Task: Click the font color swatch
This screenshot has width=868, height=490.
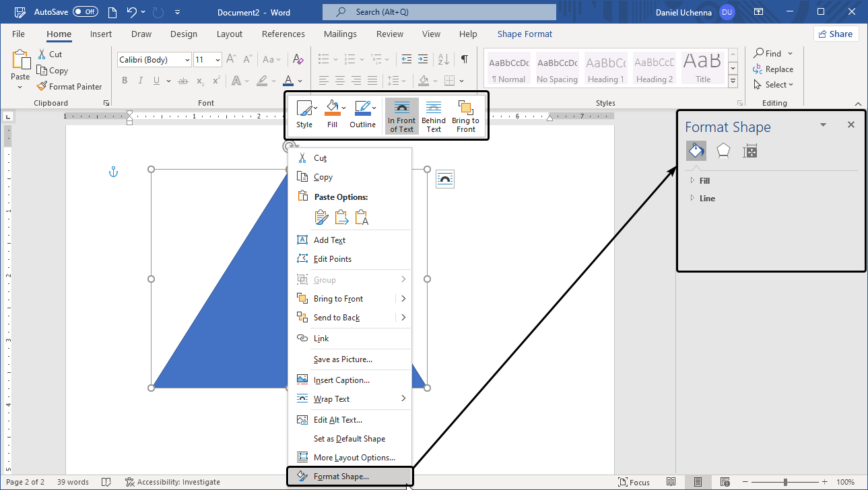Action: (x=290, y=80)
